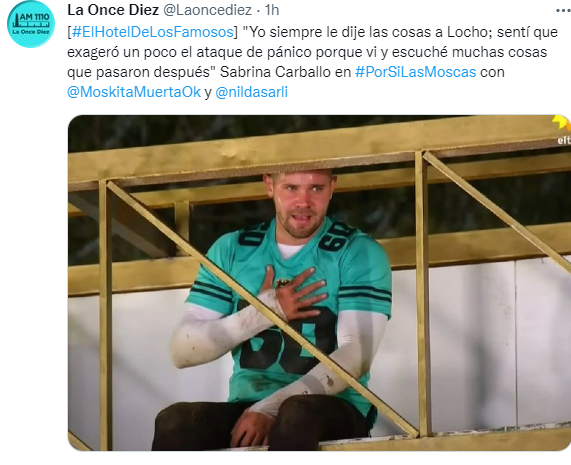Open hashtag #PorSiLasMoscas
The width and height of the screenshot is (571, 465).
tap(416, 72)
